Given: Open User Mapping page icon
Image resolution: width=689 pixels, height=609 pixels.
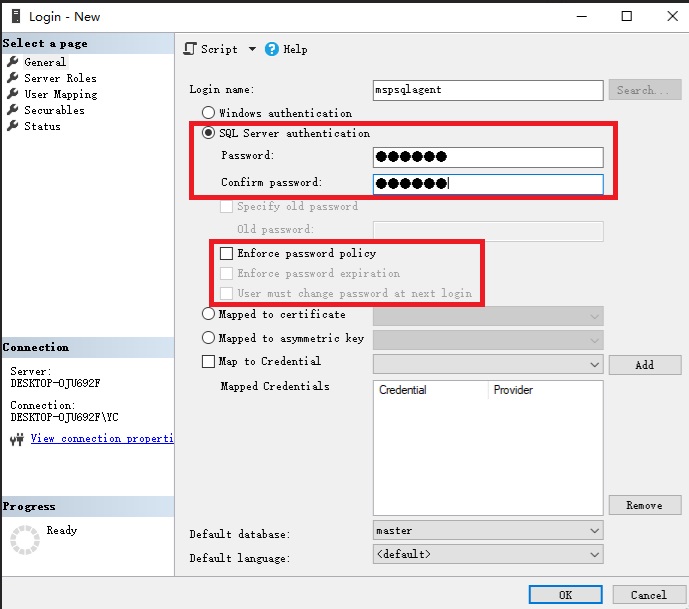Looking at the screenshot, I should tap(13, 94).
